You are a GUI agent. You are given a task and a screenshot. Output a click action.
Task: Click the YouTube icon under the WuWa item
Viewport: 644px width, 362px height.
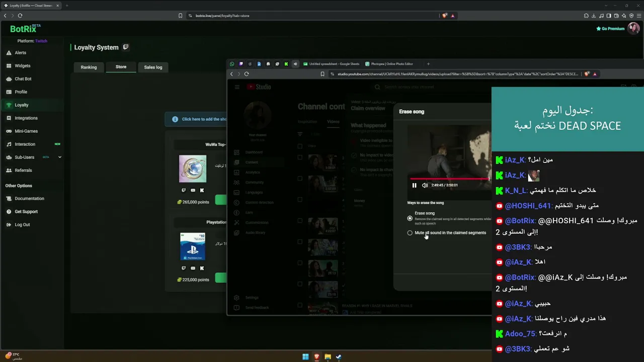tap(193, 190)
